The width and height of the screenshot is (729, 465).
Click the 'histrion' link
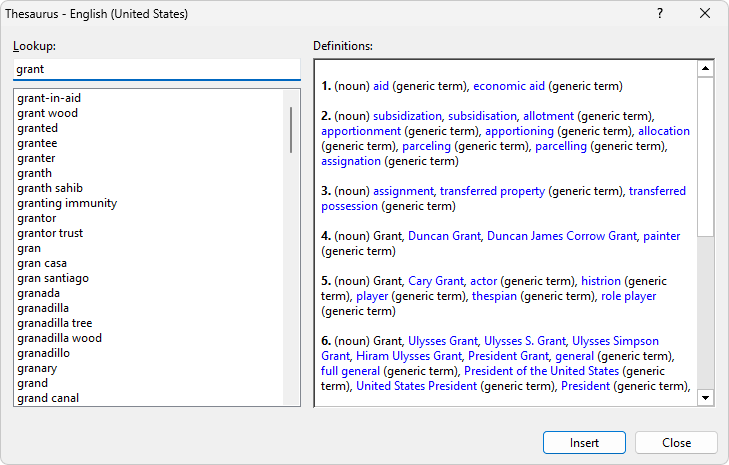coord(601,281)
